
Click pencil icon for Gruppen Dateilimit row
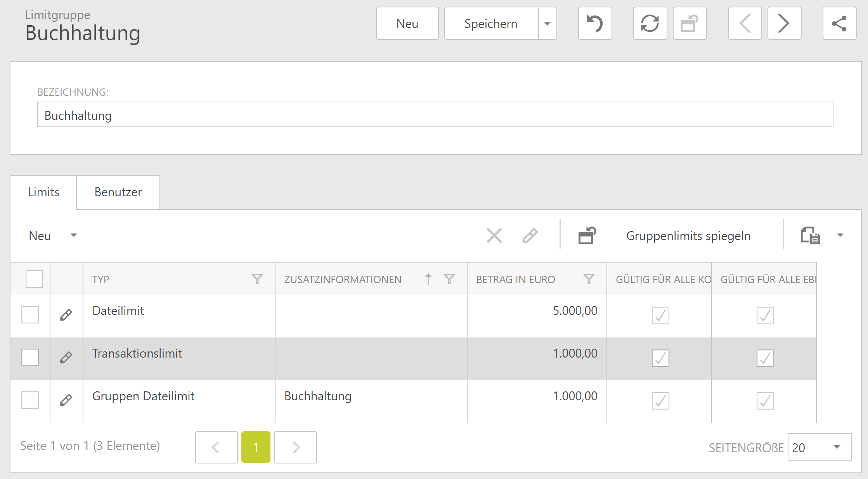click(x=66, y=400)
